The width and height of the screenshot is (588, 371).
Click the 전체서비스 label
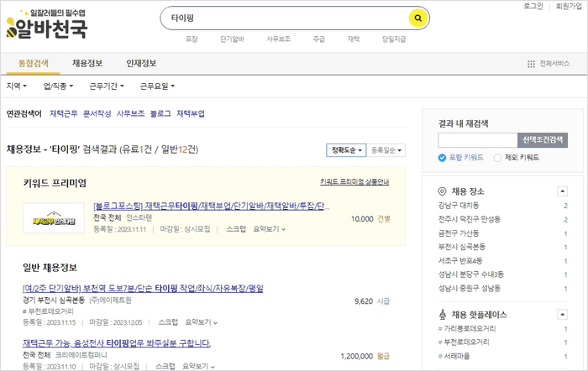[554, 64]
